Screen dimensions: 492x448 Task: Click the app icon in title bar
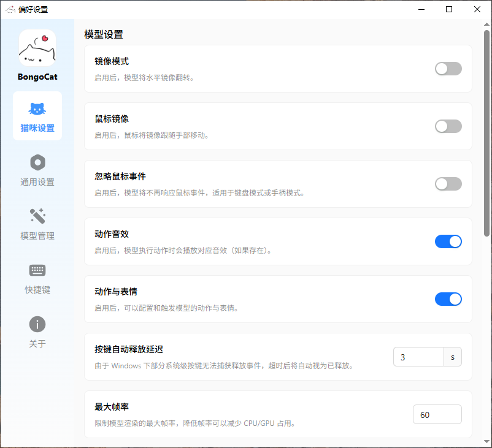[10, 9]
